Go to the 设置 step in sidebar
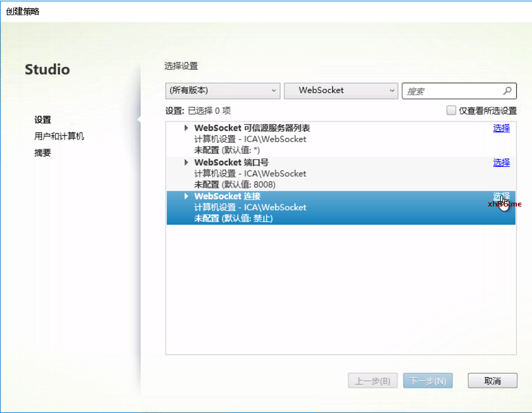This screenshot has width=532, height=413. coord(43,120)
